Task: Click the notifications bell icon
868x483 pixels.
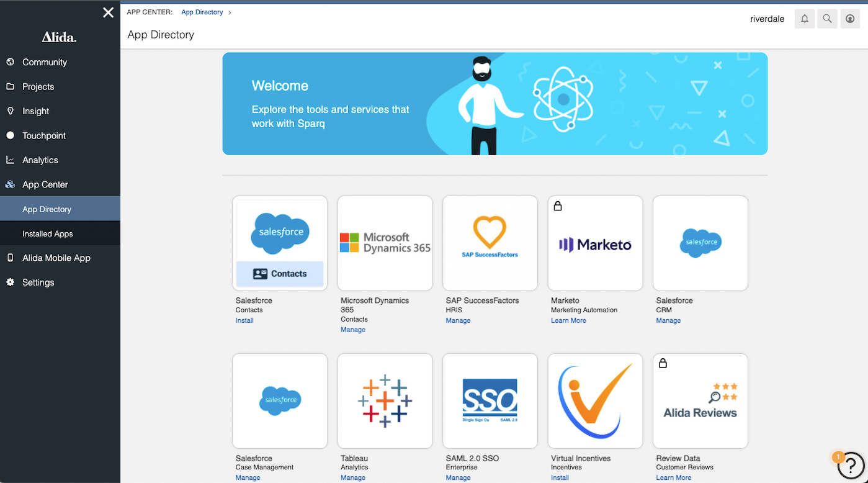Action: click(804, 19)
